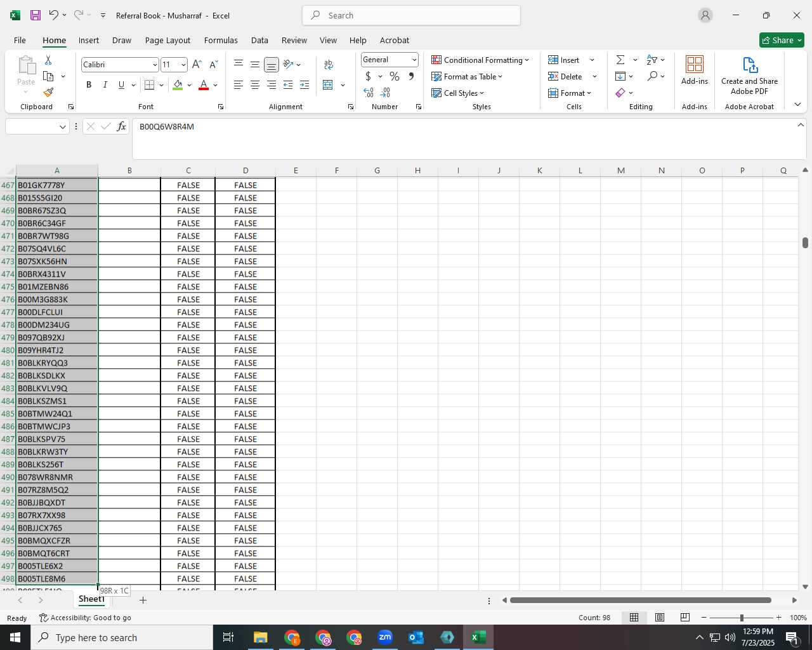Undo the last action
Screen dimensions: 812x650
[53, 15]
